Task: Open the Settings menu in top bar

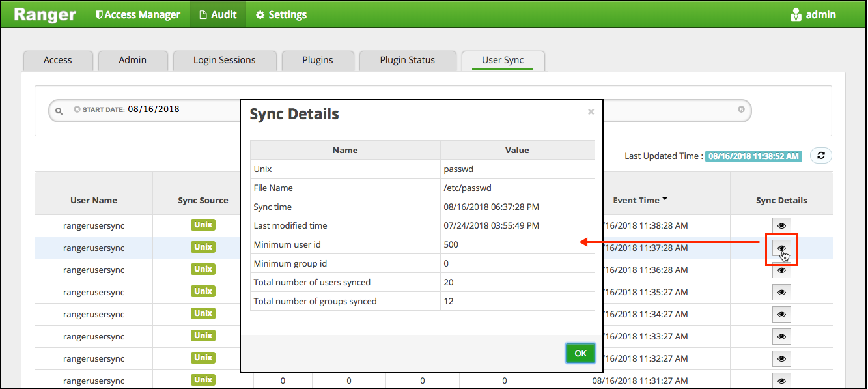Action: (x=281, y=14)
